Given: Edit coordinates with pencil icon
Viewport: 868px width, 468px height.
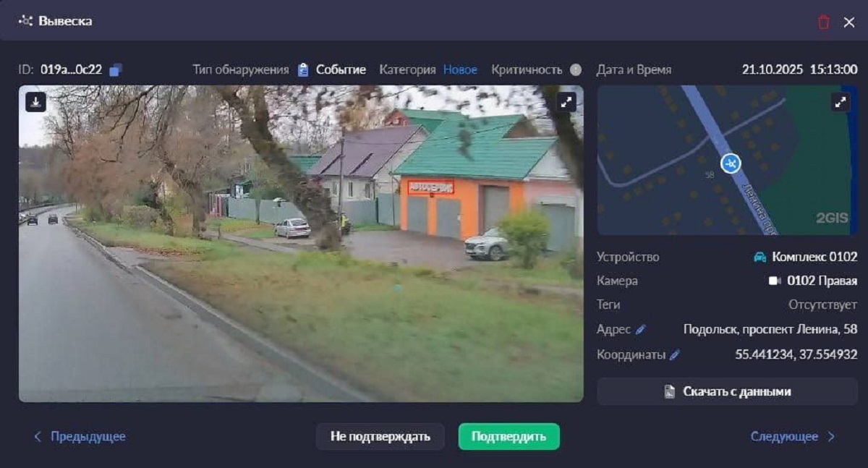Looking at the screenshot, I should click(675, 355).
